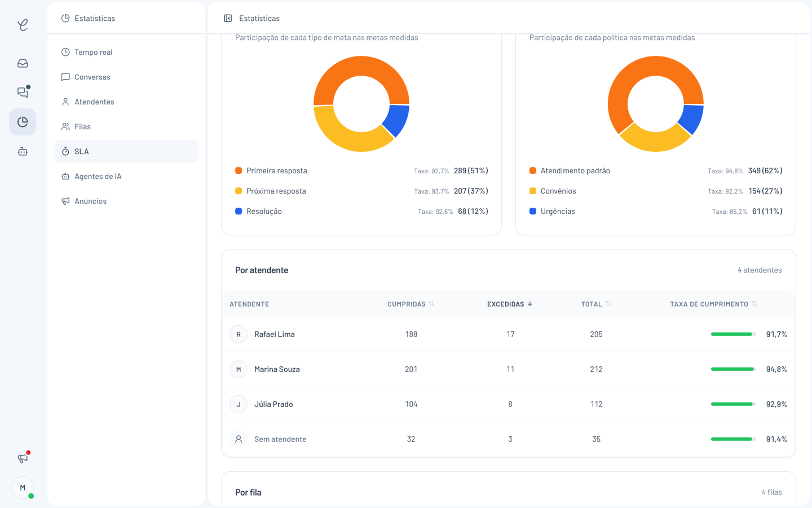This screenshot has height=508, width=812.
Task: Click the 4 atendentes count label
Action: click(x=760, y=270)
